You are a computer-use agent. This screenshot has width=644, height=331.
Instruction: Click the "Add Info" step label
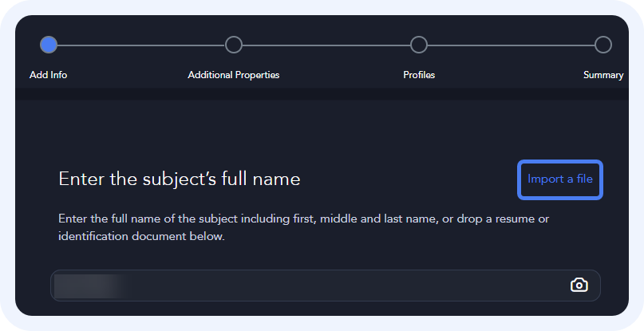pos(49,75)
